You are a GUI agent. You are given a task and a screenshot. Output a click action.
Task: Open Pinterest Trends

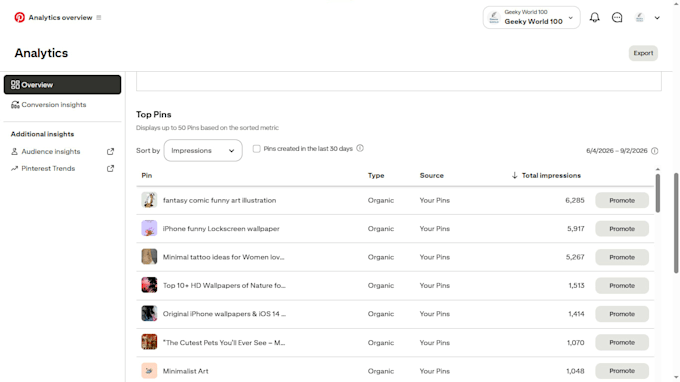(48, 168)
